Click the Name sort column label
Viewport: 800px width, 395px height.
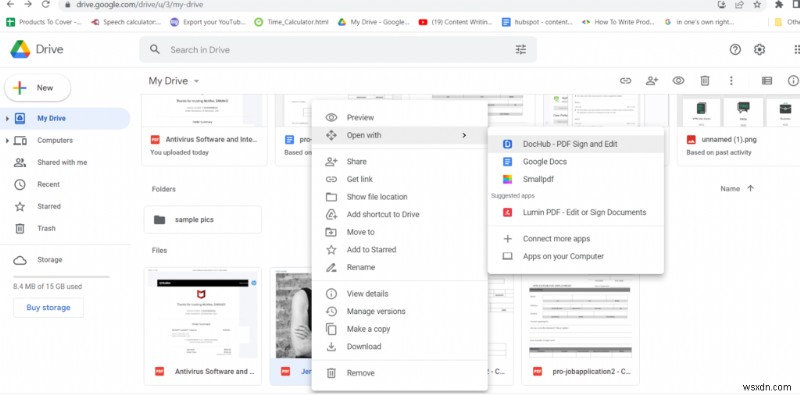click(730, 188)
